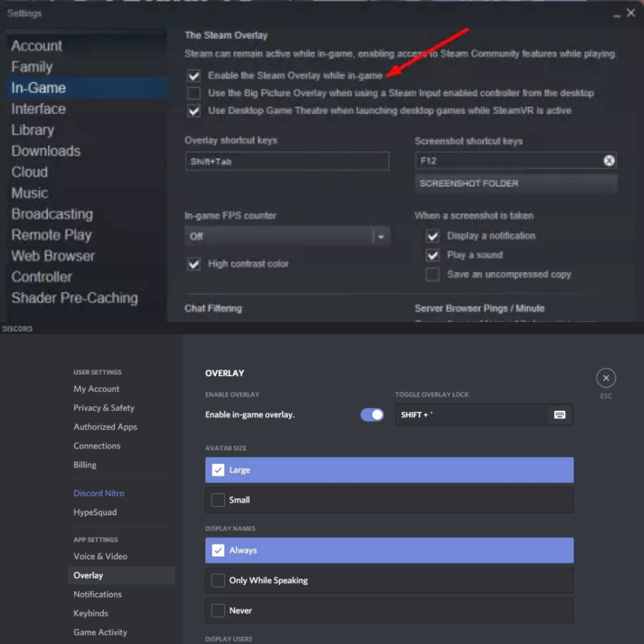Open Cloud settings

(x=29, y=172)
